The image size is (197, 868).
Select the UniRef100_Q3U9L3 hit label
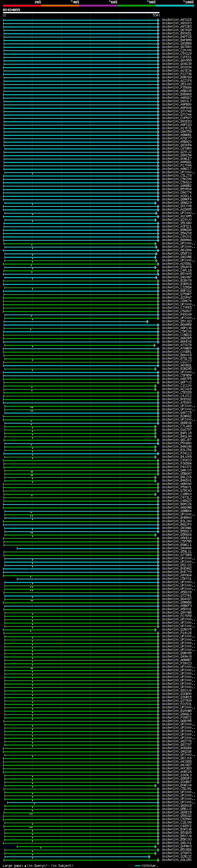click(x=177, y=775)
